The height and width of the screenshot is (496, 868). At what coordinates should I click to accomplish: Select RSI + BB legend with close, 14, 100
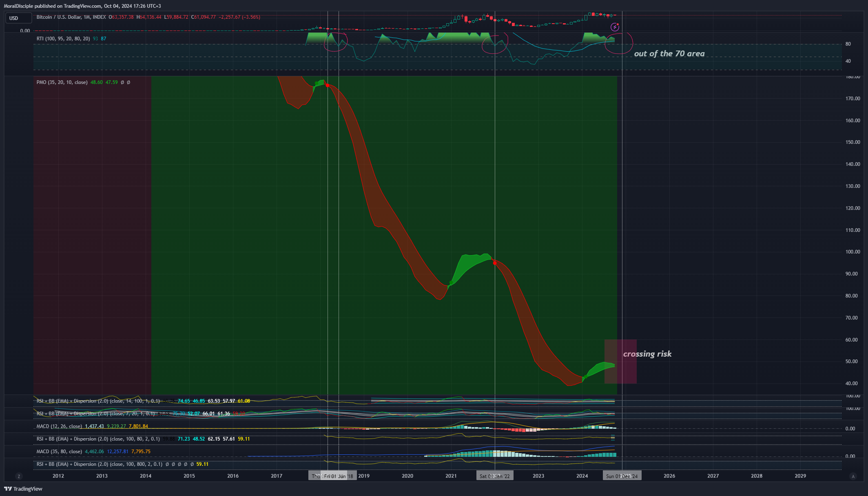tap(98, 401)
